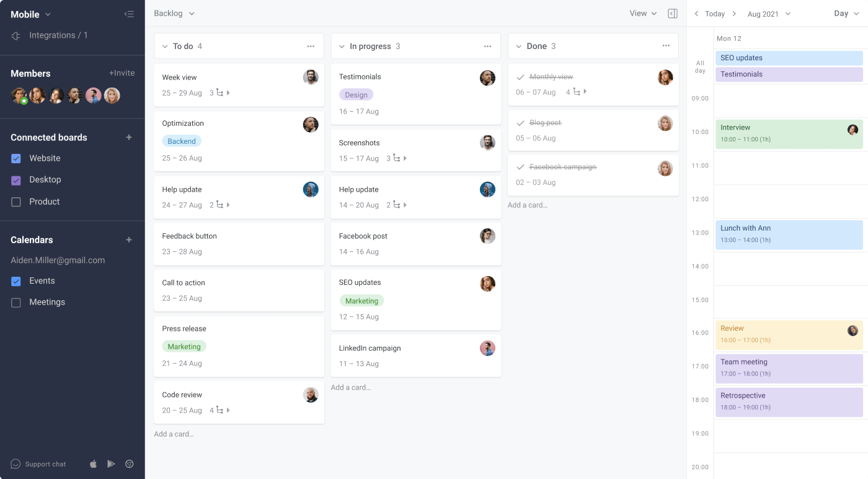The width and height of the screenshot is (868, 479).
Task: Collapse the In progress column
Action: pyautogui.click(x=342, y=45)
